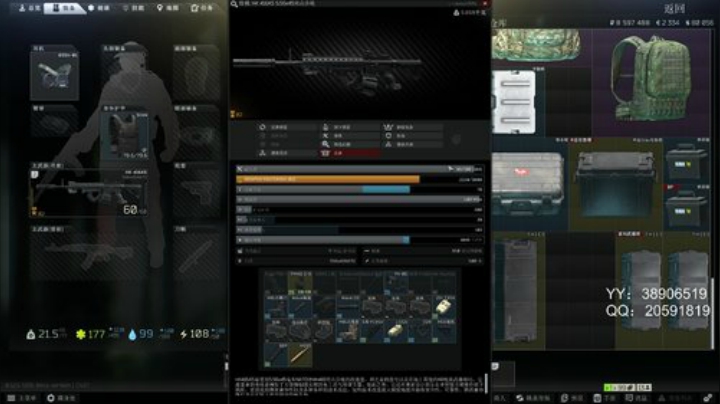
Task: Select the white ammo item in second mod row
Action: 444,307
